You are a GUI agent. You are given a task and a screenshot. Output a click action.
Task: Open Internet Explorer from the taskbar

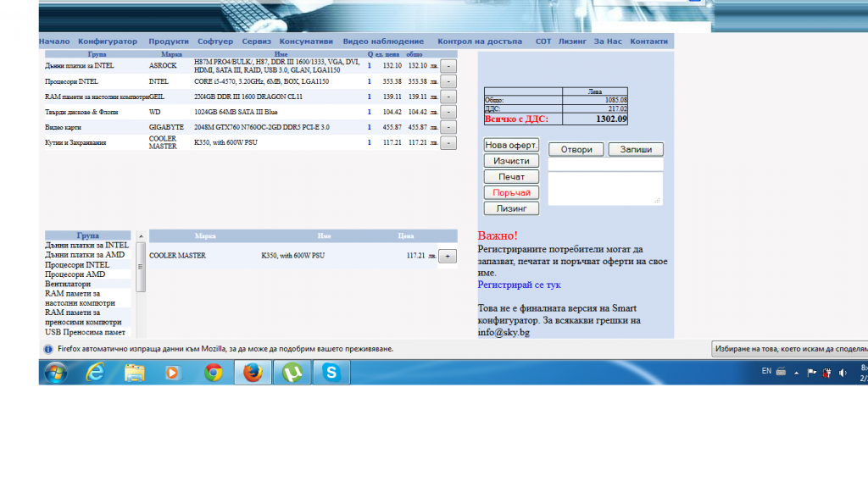point(95,372)
